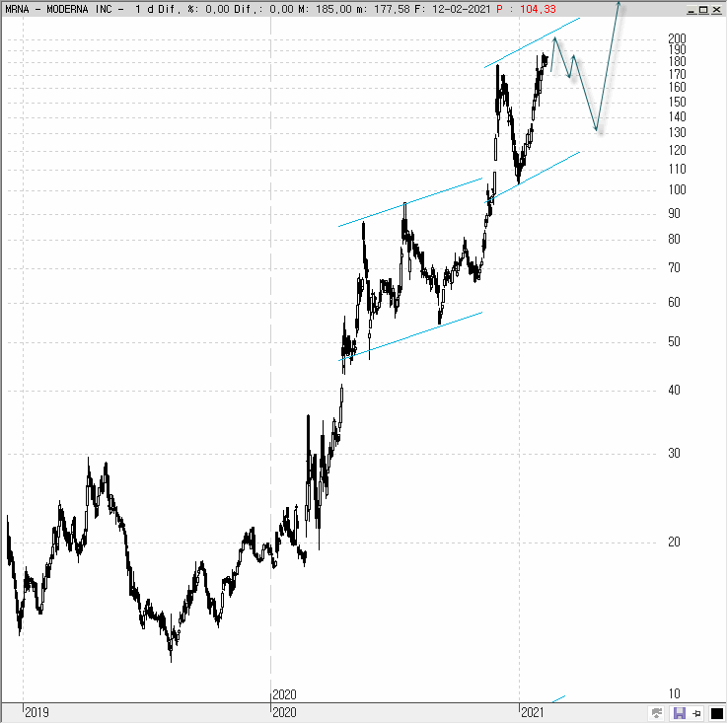This screenshot has width=728, height=724.
Task: Click the '30' price axis label
Action: pos(674,454)
